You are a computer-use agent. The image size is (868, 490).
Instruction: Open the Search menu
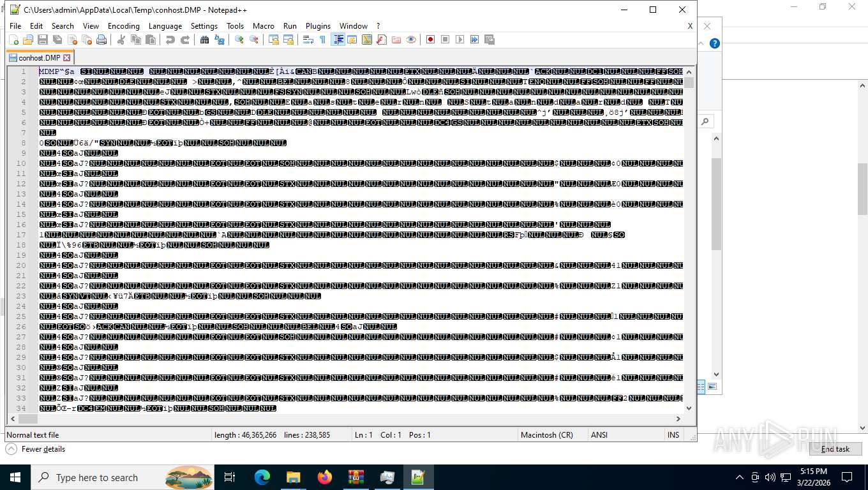click(x=63, y=26)
